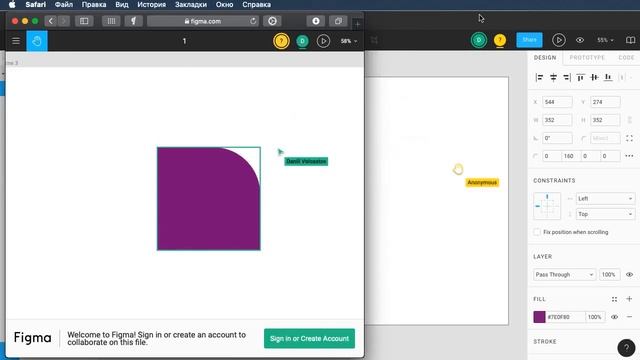Toggle the eye view icon in top toolbar
This screenshot has width=640, height=360.
[580, 40]
